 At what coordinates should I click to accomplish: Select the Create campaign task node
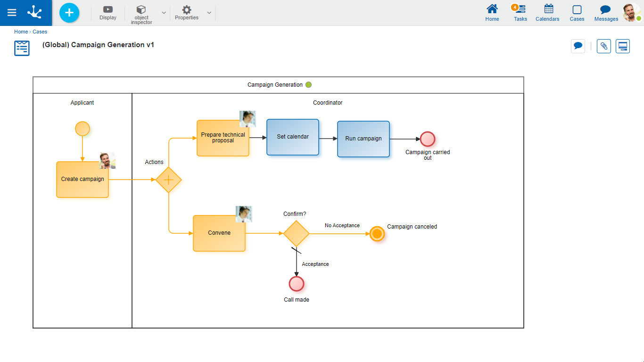point(83,180)
